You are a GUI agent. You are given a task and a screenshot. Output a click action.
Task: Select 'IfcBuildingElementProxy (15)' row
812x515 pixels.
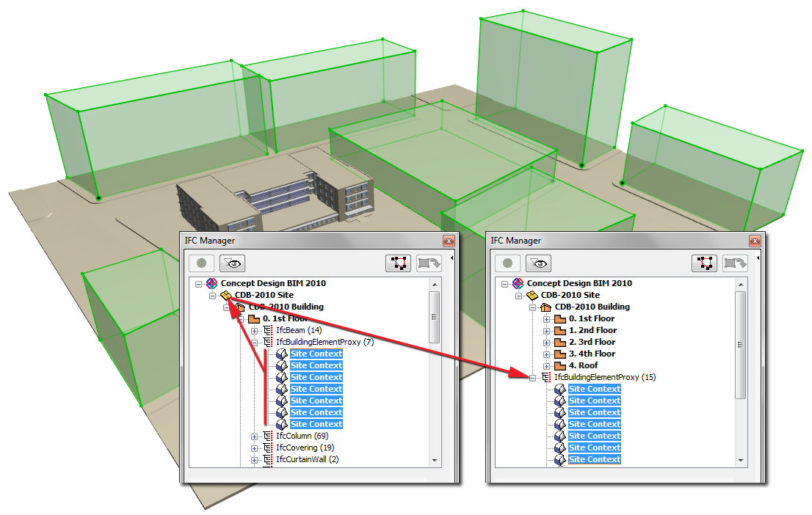(x=605, y=377)
